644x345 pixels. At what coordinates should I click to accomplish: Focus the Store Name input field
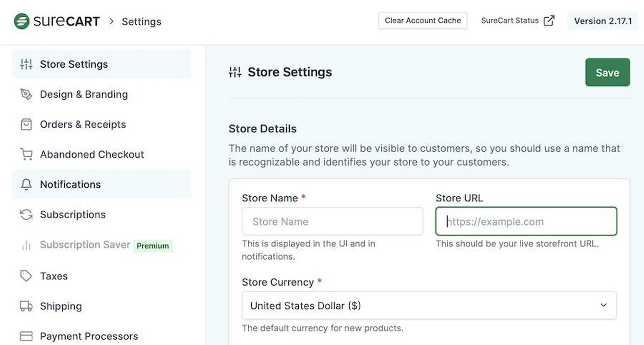click(332, 221)
